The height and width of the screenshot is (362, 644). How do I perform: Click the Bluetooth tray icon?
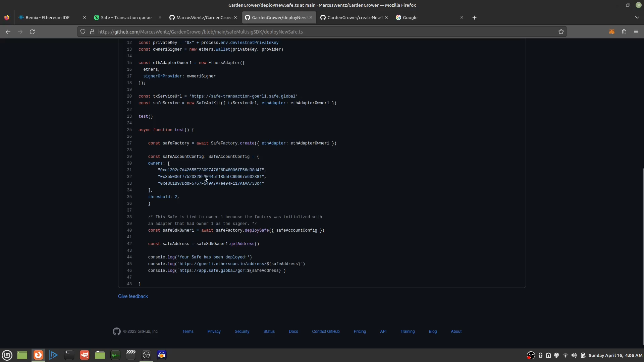[540, 355]
